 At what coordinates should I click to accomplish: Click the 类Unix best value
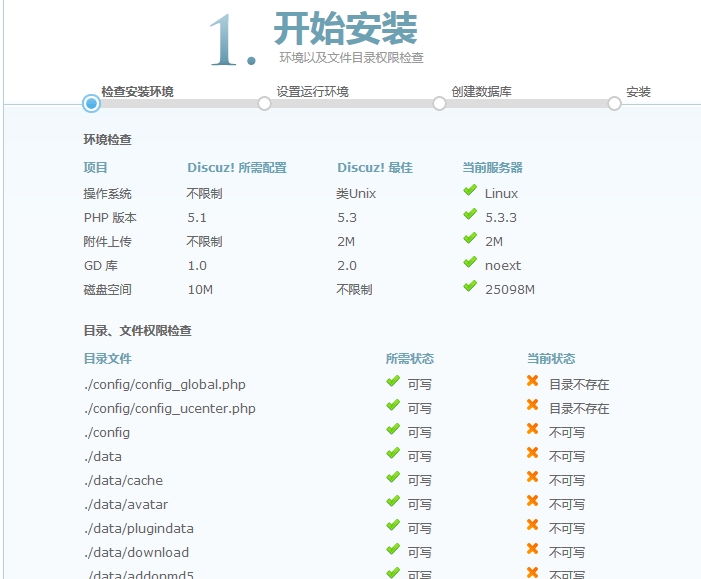(356, 194)
